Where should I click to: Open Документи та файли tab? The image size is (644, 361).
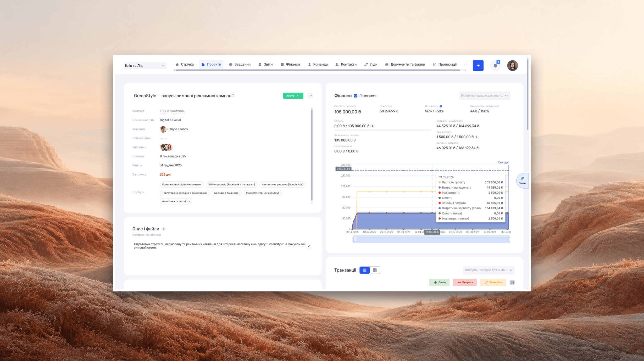(405, 64)
